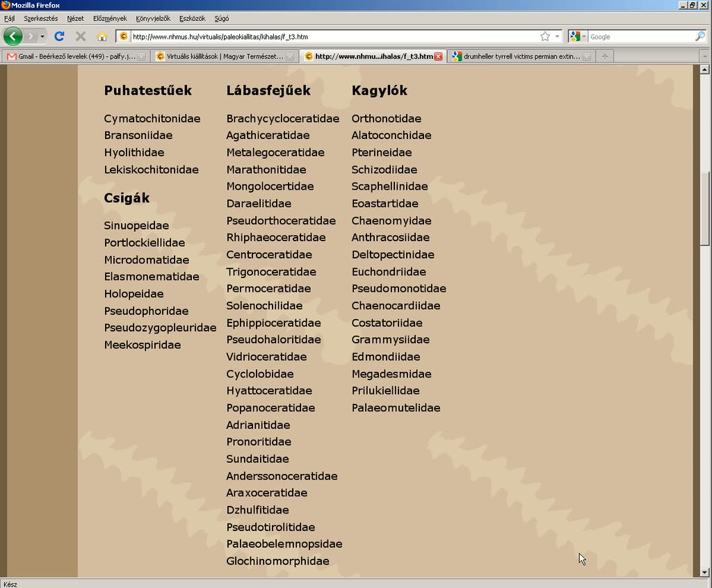Click the Csigák heading
Image resolution: width=712 pixels, height=588 pixels.
(x=127, y=198)
